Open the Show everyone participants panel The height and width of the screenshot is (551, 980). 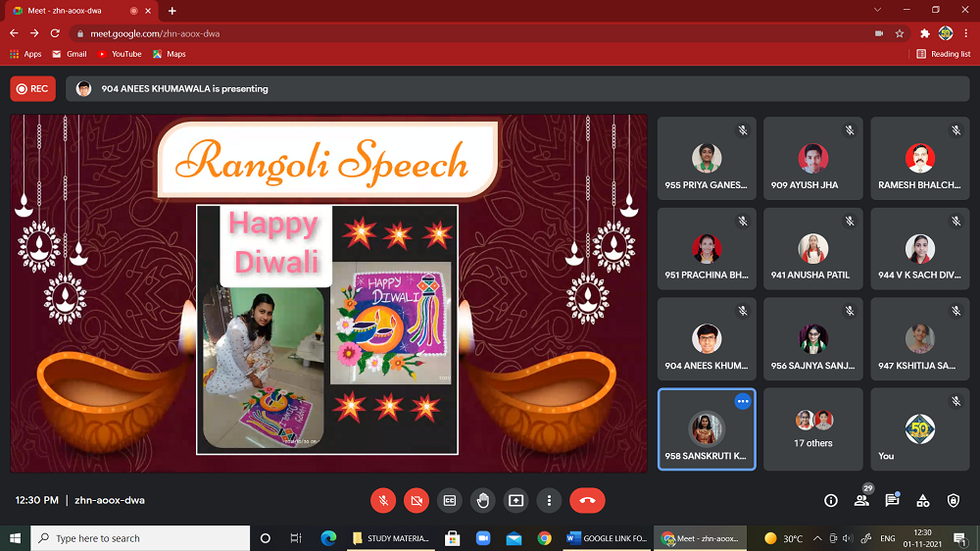(x=861, y=500)
